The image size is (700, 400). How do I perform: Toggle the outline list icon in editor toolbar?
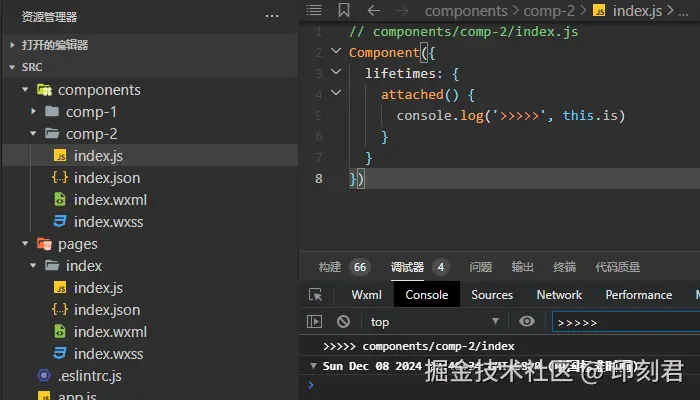pyautogui.click(x=314, y=10)
